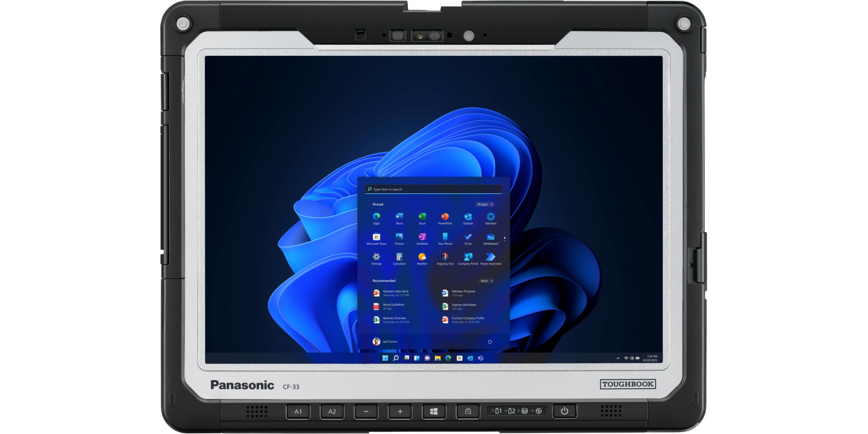Open the Expense Worksheet file
Image resolution: width=868 pixels, height=434 pixels.
[459, 306]
